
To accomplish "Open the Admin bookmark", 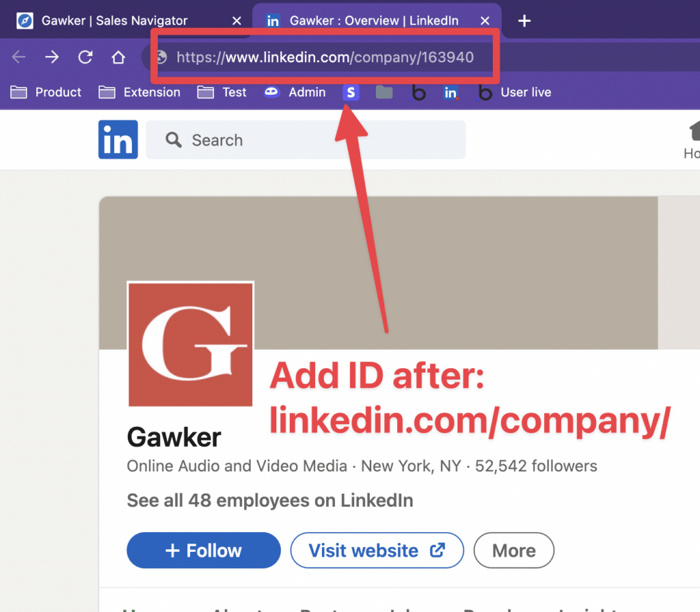I will point(295,92).
